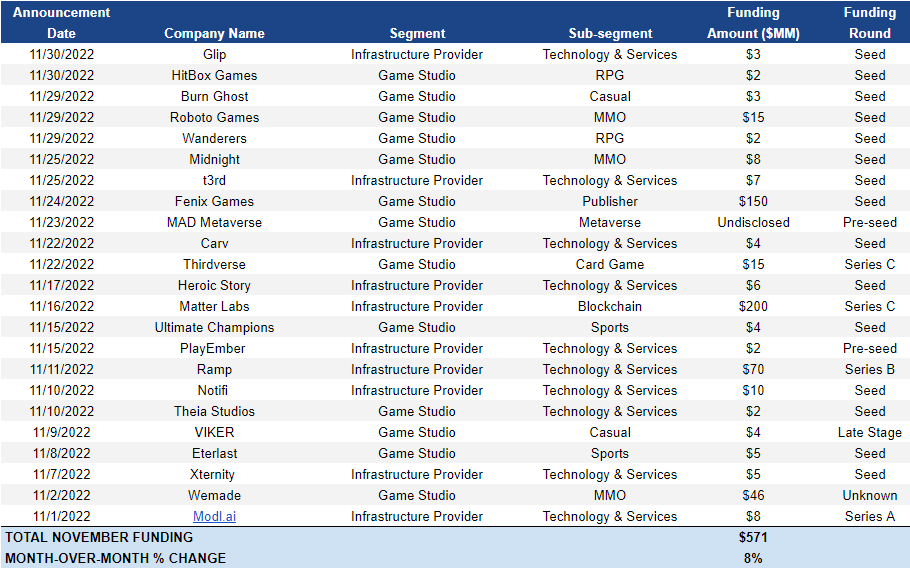Select the 8% month-over-month value
The image size is (910, 568).
[x=753, y=558]
